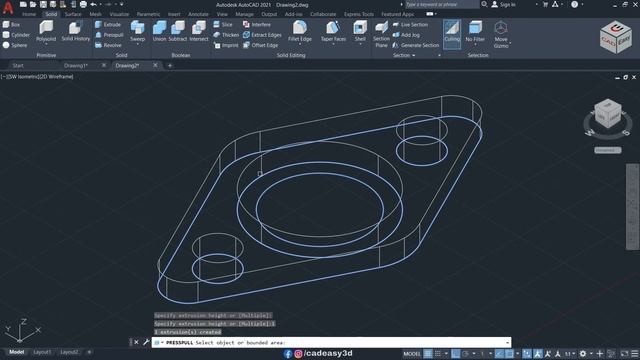Viewport: 640px width, 360px height.
Task: Select the Cylinder primitive tool
Action: pyautogui.click(x=16, y=35)
